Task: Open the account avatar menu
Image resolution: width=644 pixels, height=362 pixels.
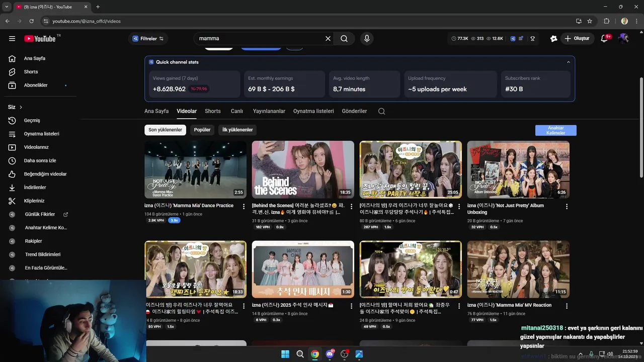Action: (623, 39)
